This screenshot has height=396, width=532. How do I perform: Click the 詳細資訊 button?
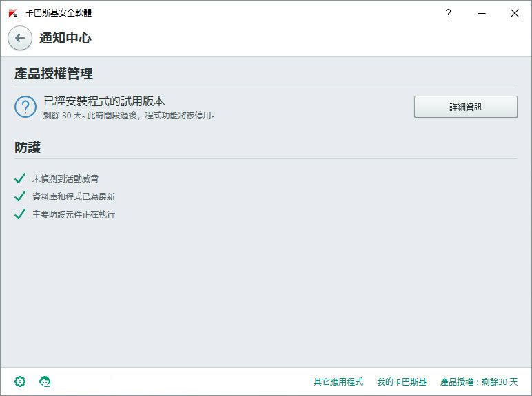point(466,107)
